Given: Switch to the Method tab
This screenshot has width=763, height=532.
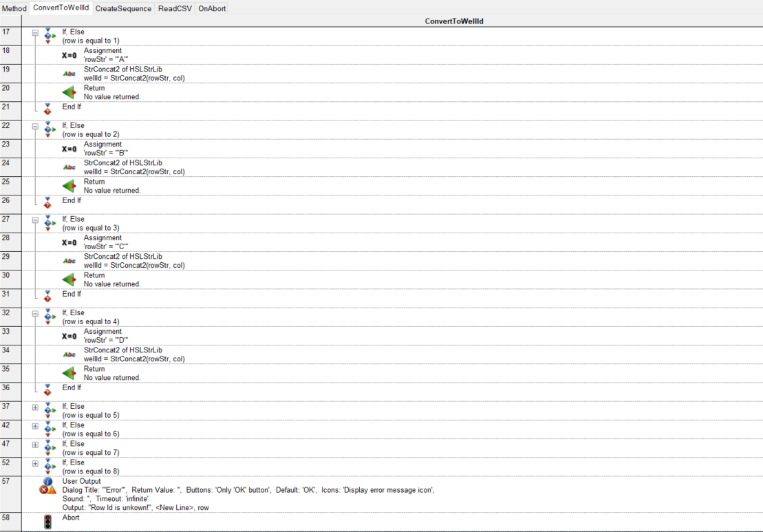Looking at the screenshot, I should coord(14,8).
